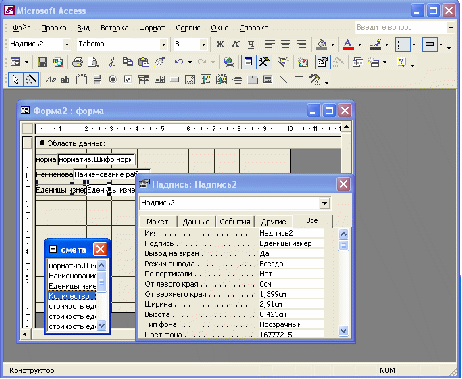This screenshot has width=462, height=379.
Task: Click the Code icon in toolbar
Action: [303, 62]
